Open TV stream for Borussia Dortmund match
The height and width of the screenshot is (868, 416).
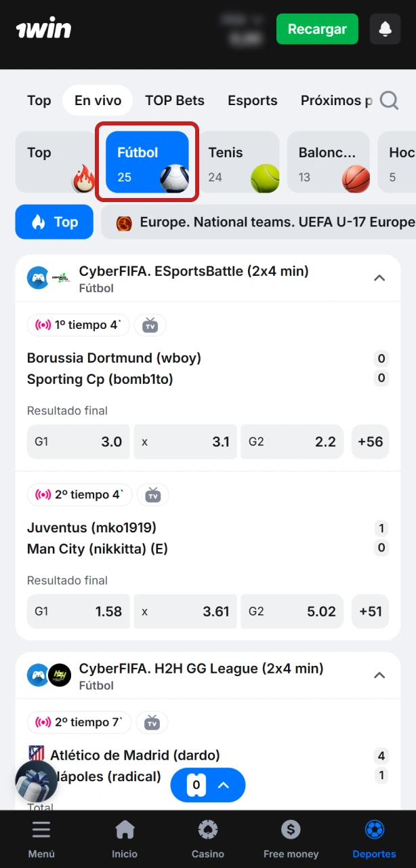(150, 325)
